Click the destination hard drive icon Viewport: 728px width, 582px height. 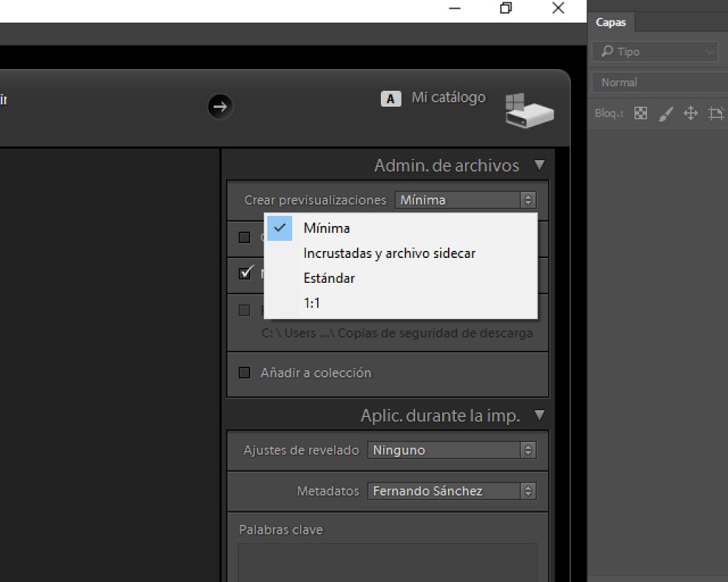(529, 110)
